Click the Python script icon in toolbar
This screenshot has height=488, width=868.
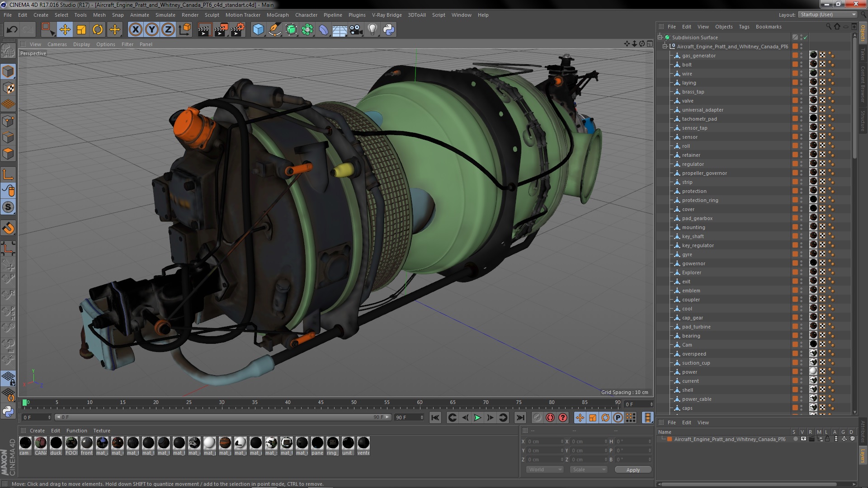tap(389, 30)
